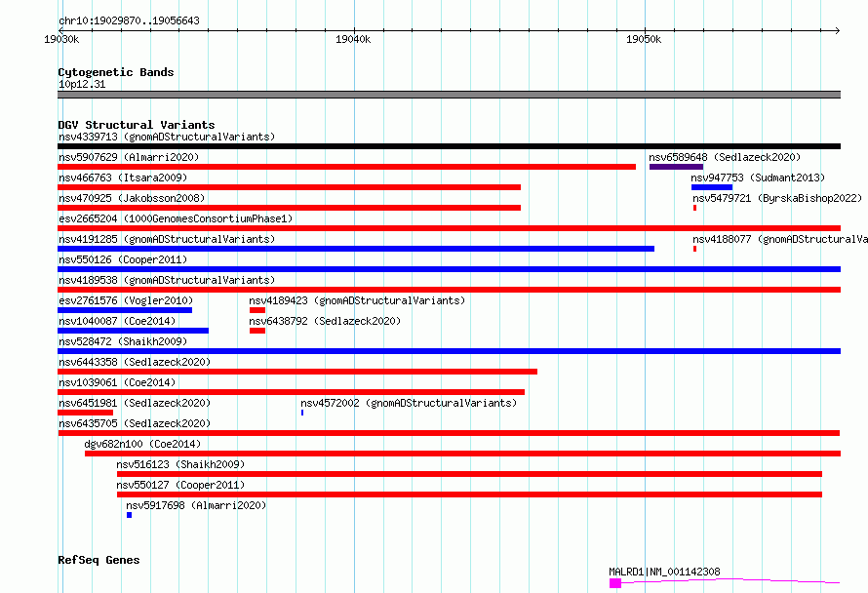
Task: Click the 10p12.31 band name text
Action: 82,84
